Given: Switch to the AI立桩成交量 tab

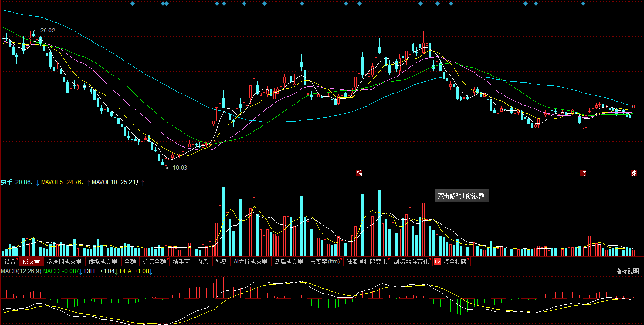Looking at the screenshot, I should 250,262.
